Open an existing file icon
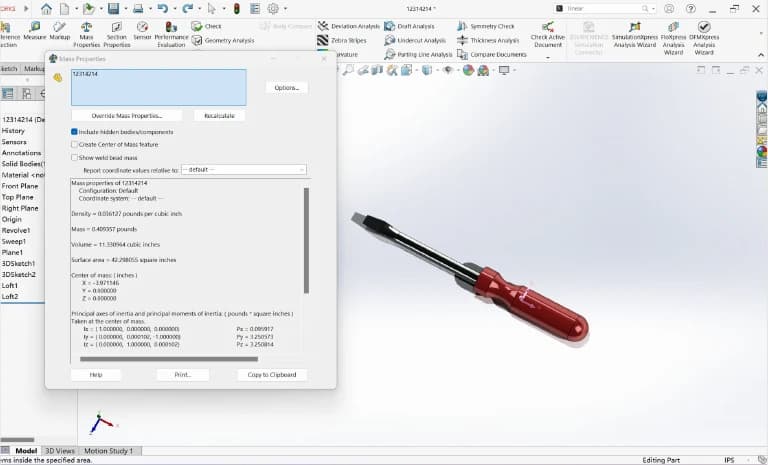The image size is (768, 465). pyautogui.click(x=89, y=8)
